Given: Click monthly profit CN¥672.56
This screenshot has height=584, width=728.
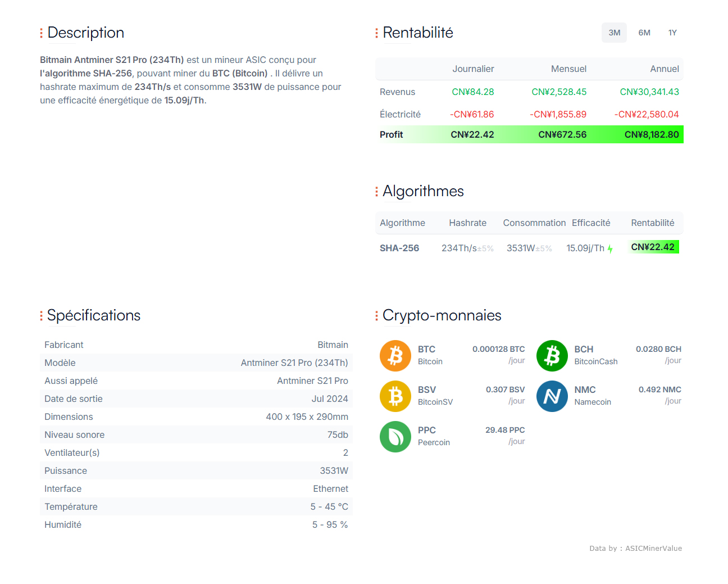Looking at the screenshot, I should coord(562,134).
